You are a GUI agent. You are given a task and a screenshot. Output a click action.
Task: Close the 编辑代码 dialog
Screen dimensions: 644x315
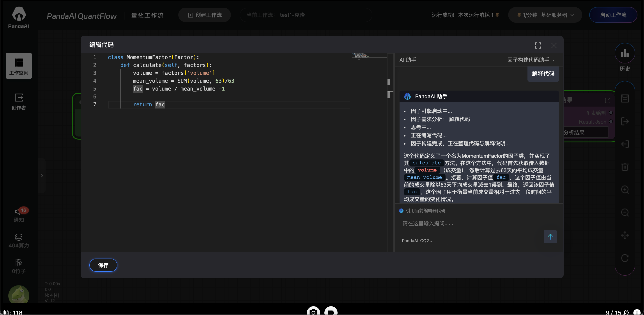pyautogui.click(x=554, y=45)
